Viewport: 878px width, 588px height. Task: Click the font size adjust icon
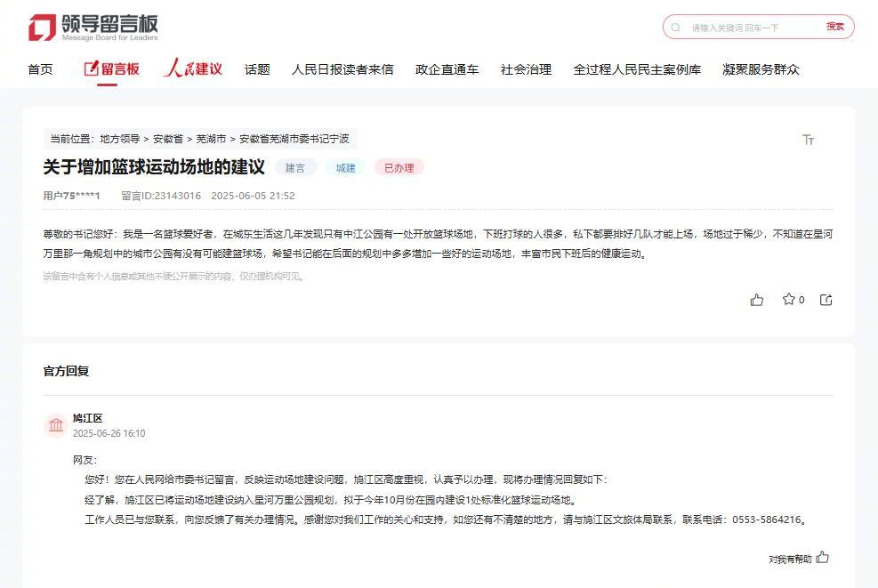click(808, 140)
